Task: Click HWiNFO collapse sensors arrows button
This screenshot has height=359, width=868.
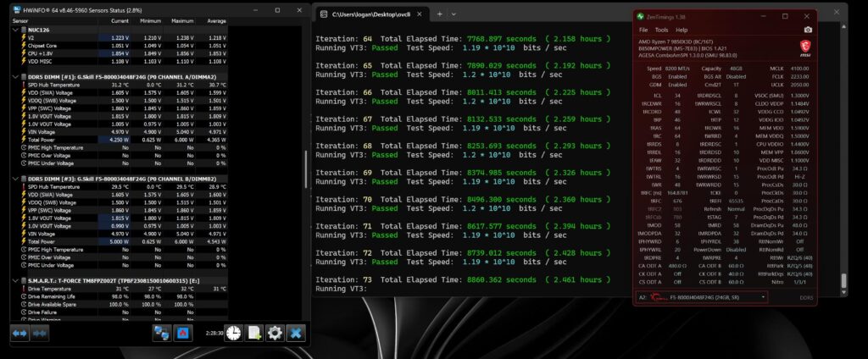Action: 40,333
